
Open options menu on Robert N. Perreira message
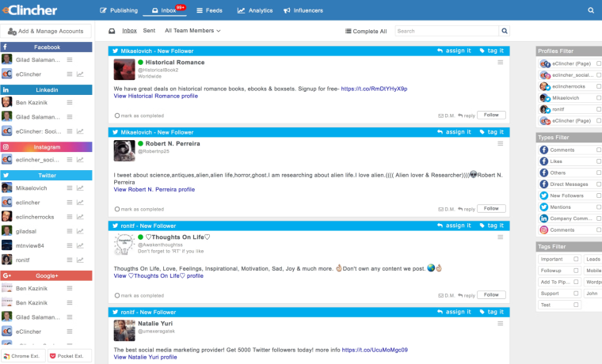point(501,143)
